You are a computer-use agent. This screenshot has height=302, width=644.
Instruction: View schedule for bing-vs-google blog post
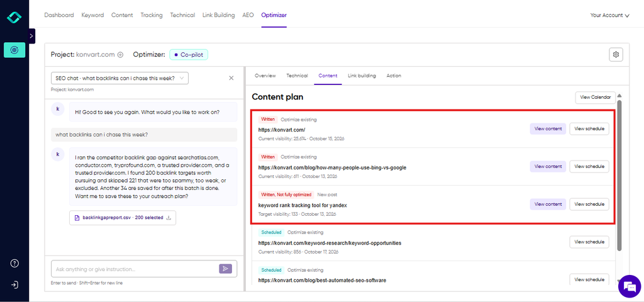click(589, 166)
